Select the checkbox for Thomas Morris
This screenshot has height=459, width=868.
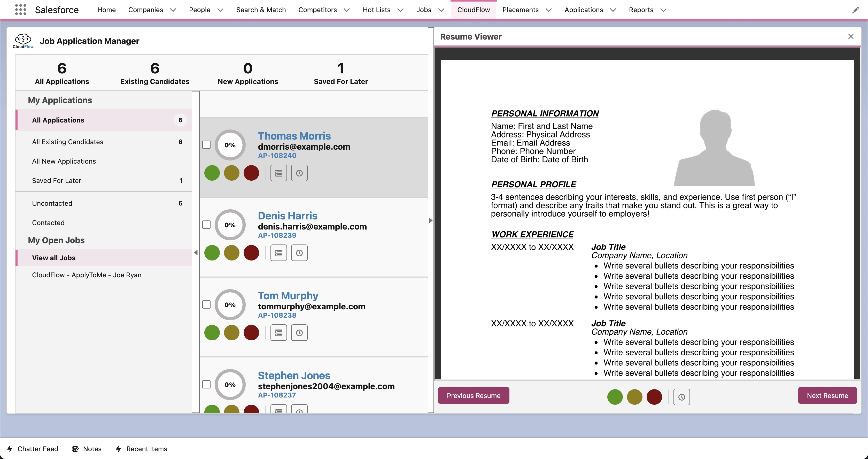coord(206,145)
